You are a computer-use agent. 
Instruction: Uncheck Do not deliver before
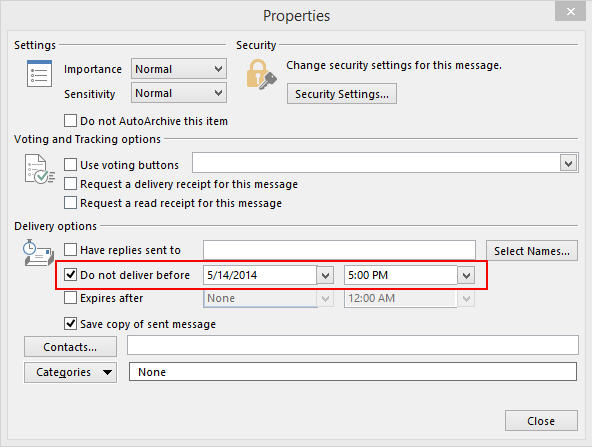pyautogui.click(x=70, y=274)
